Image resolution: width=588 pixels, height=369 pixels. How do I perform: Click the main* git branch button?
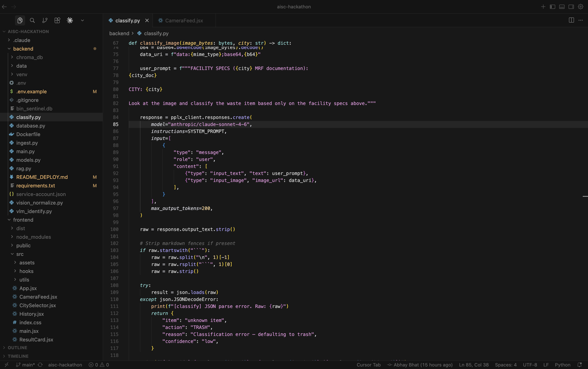pos(25,365)
